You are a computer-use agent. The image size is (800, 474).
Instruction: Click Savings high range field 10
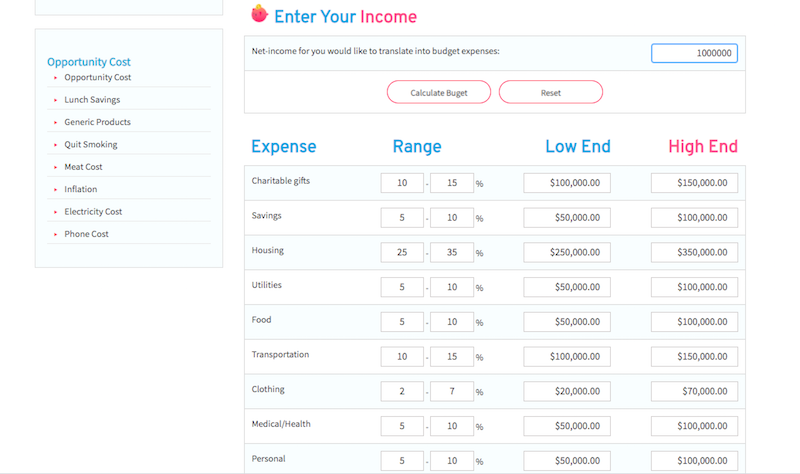(x=452, y=217)
